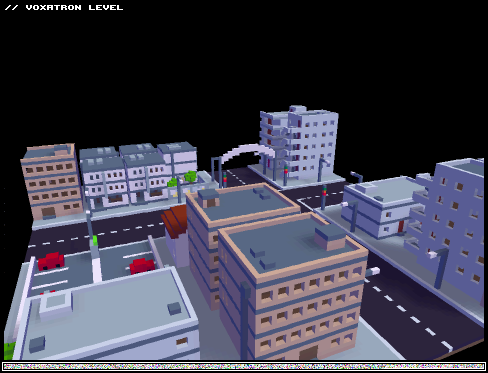Click the noisy data strip at bottom
This screenshot has height=373, width=488.
coord(244,366)
